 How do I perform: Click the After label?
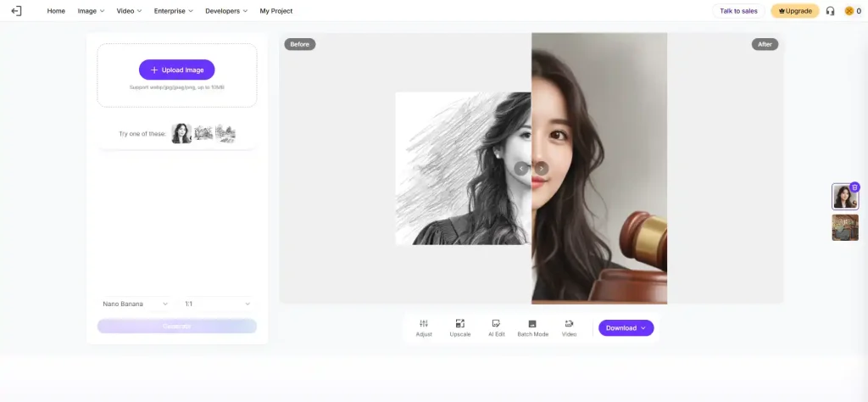765,44
